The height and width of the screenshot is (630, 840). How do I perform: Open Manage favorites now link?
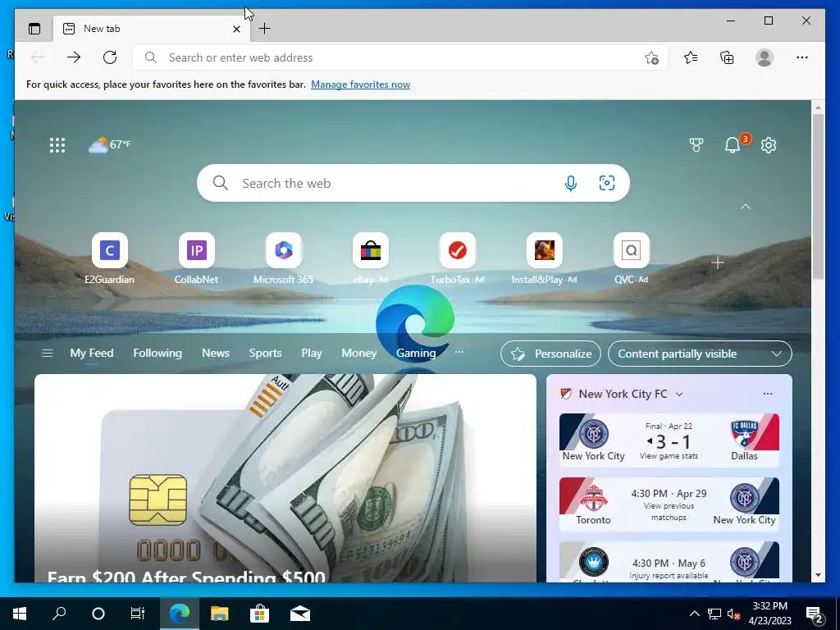point(361,84)
